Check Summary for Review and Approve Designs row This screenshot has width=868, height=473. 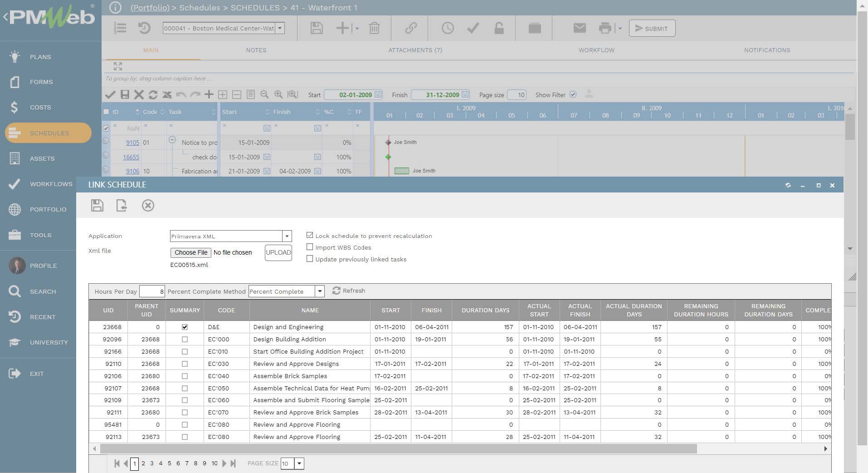coord(185,364)
